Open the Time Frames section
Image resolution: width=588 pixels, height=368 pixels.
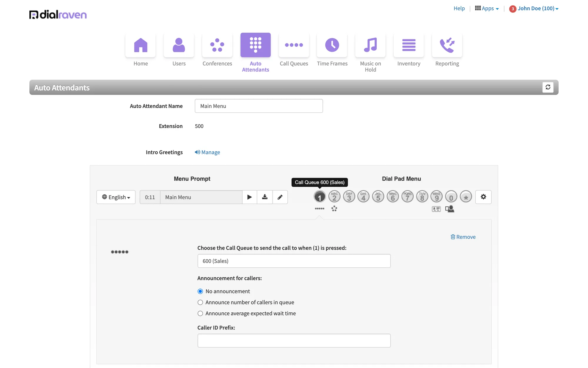[x=332, y=45]
